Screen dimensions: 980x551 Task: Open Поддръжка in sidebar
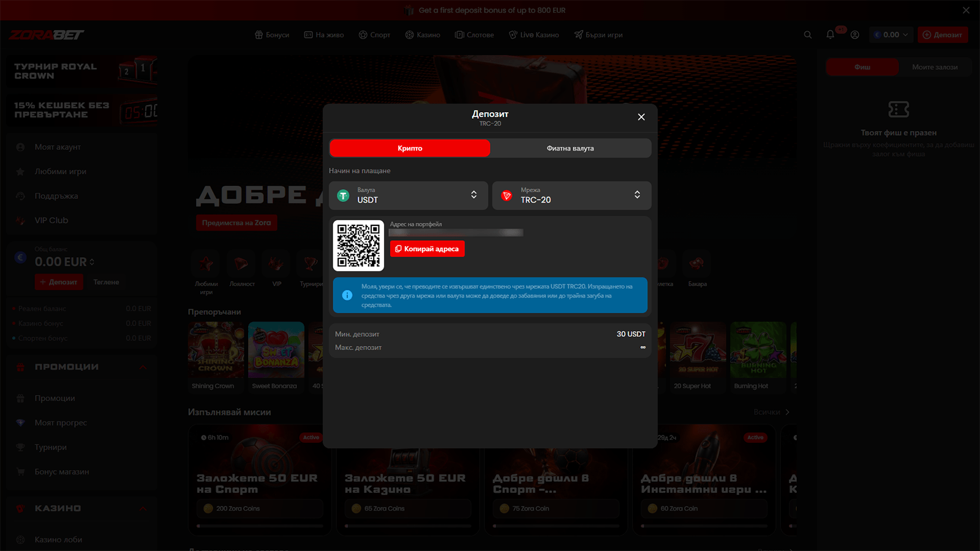83,196
